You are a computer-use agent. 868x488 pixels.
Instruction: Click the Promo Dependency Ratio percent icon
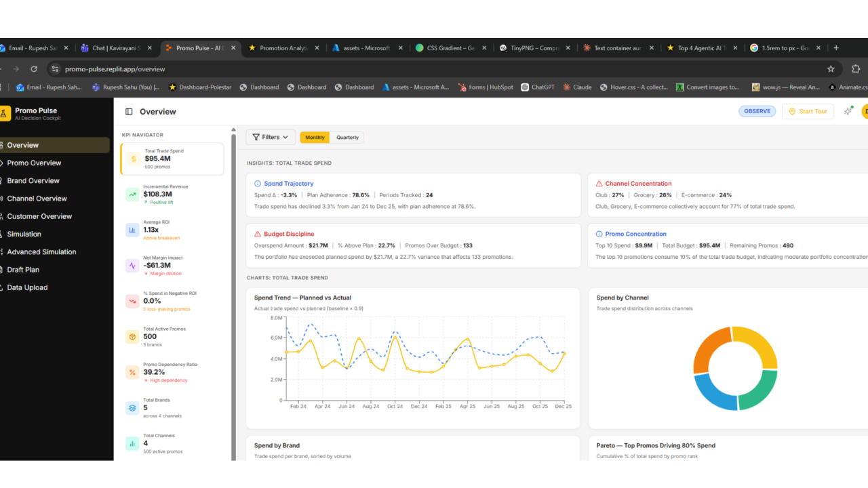(x=132, y=372)
